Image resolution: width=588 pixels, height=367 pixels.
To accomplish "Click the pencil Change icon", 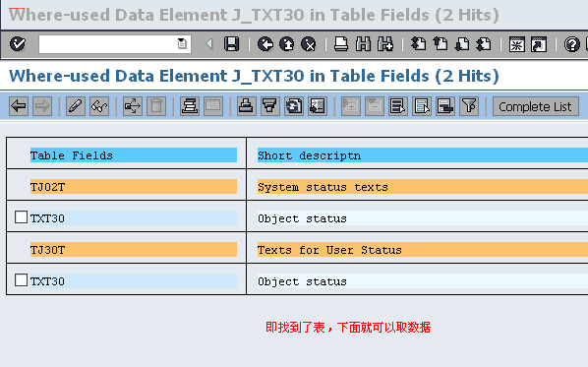I will (x=76, y=106).
